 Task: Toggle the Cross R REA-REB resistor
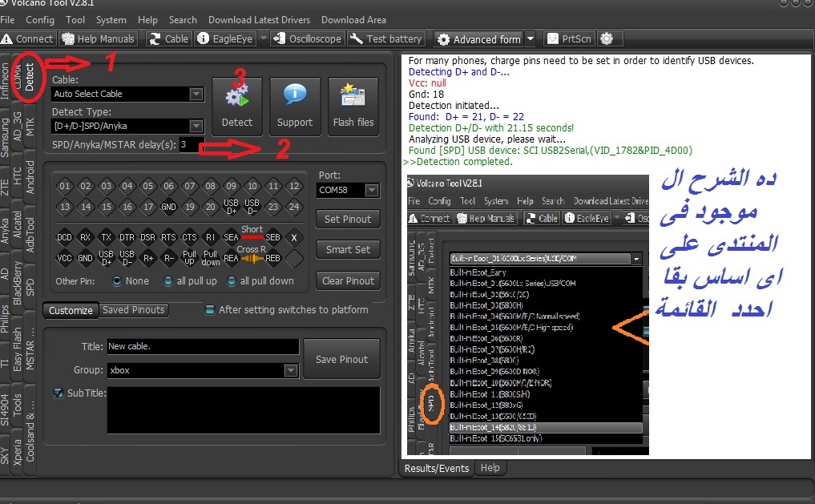pos(252,258)
